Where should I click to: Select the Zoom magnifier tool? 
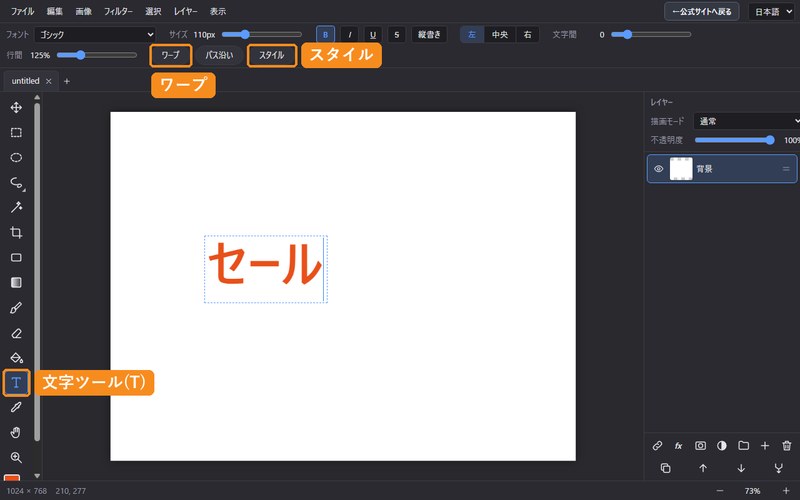(x=16, y=457)
